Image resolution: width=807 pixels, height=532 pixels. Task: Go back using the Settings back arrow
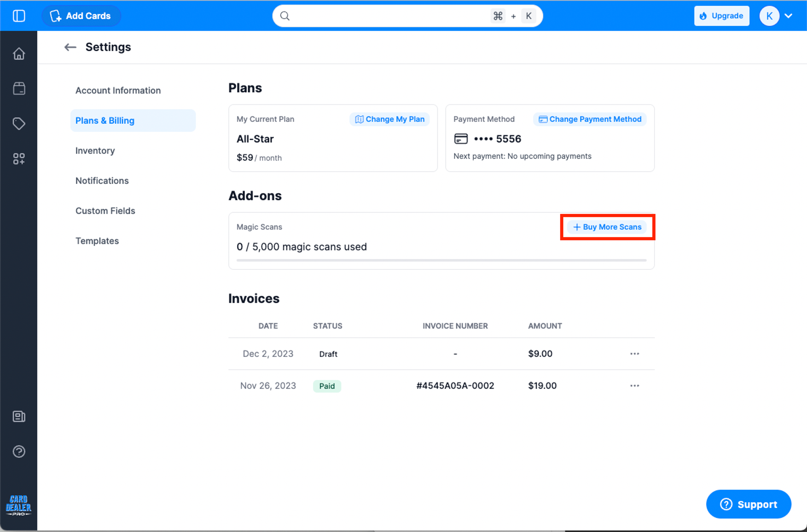[70, 47]
